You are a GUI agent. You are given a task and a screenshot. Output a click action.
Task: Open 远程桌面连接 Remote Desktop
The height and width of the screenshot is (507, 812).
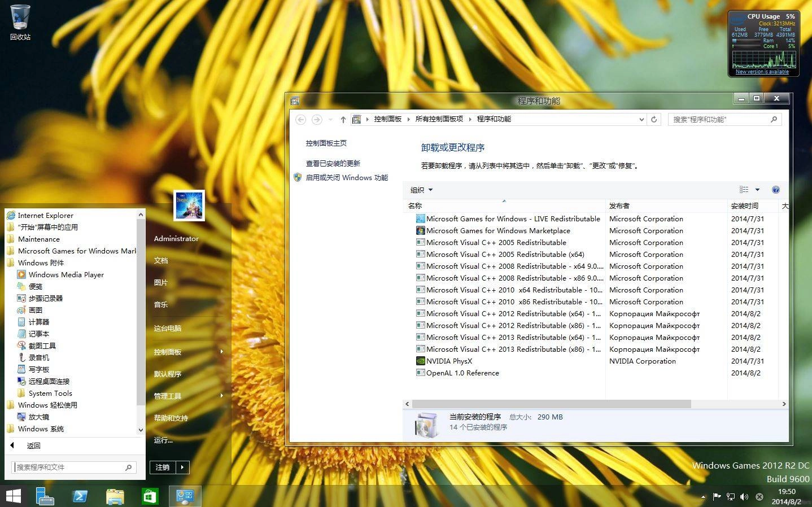click(x=43, y=381)
